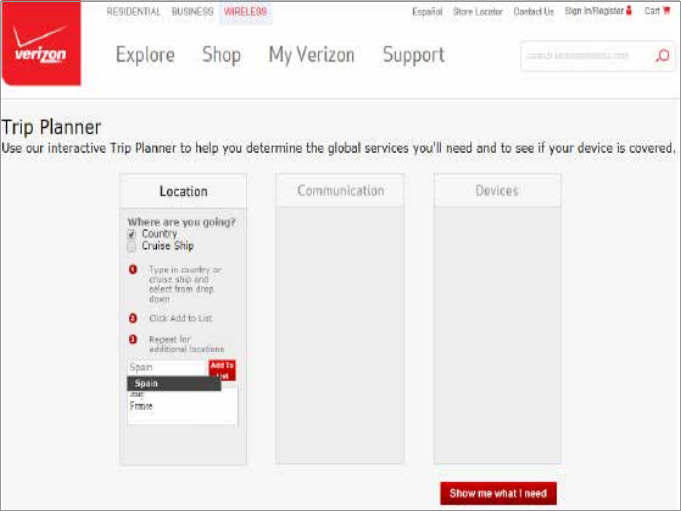Viewport: 681px width, 511px height.
Task: Click the 'Click Add to List' instruction text
Action: click(x=180, y=318)
